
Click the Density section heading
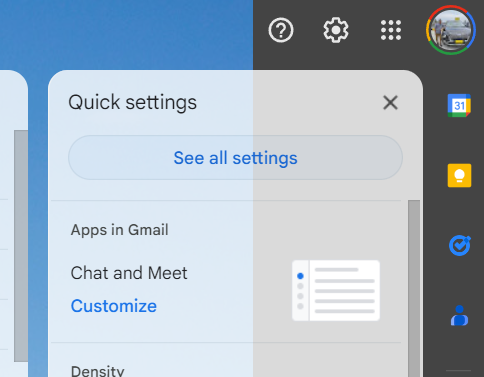click(97, 371)
